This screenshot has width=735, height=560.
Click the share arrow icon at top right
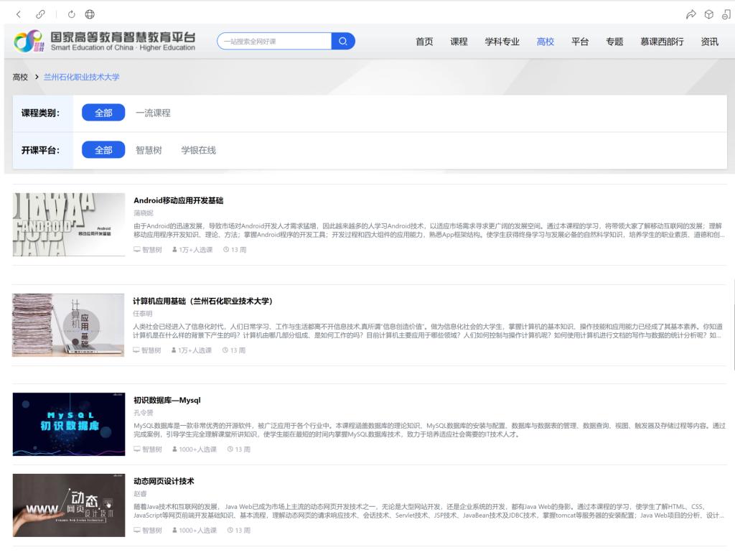[690, 14]
